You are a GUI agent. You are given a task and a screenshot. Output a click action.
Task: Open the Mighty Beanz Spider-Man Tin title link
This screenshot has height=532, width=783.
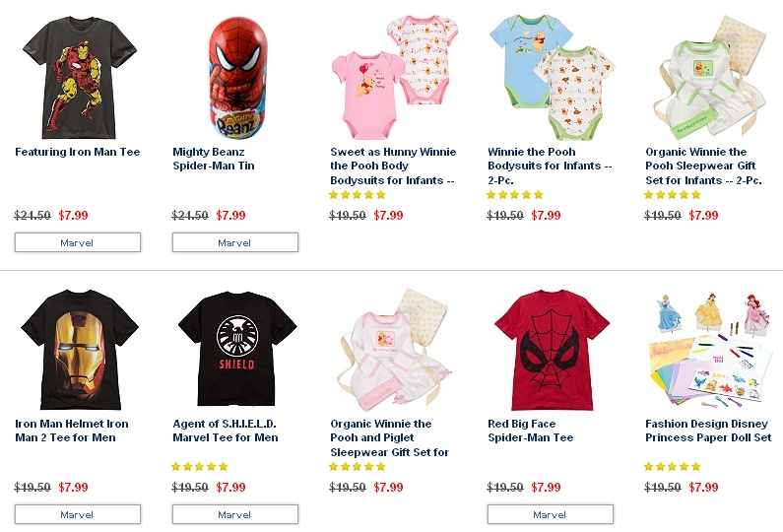214,159
